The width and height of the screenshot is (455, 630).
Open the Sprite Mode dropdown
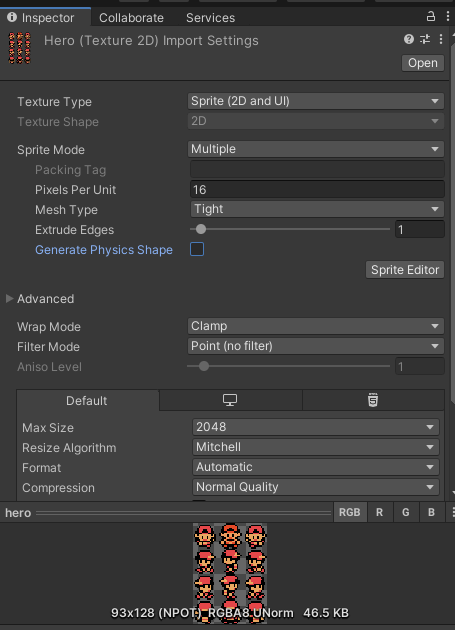point(316,149)
